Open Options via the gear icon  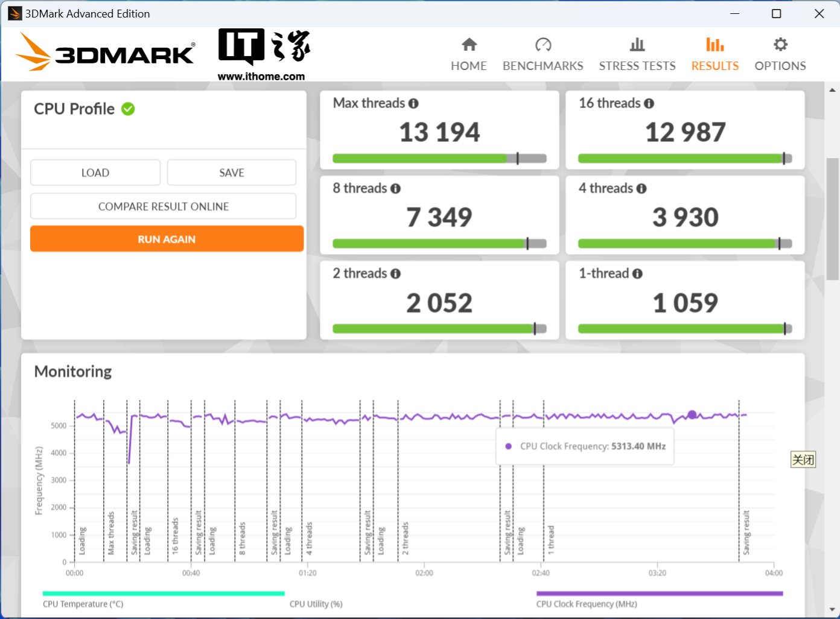coord(780,45)
